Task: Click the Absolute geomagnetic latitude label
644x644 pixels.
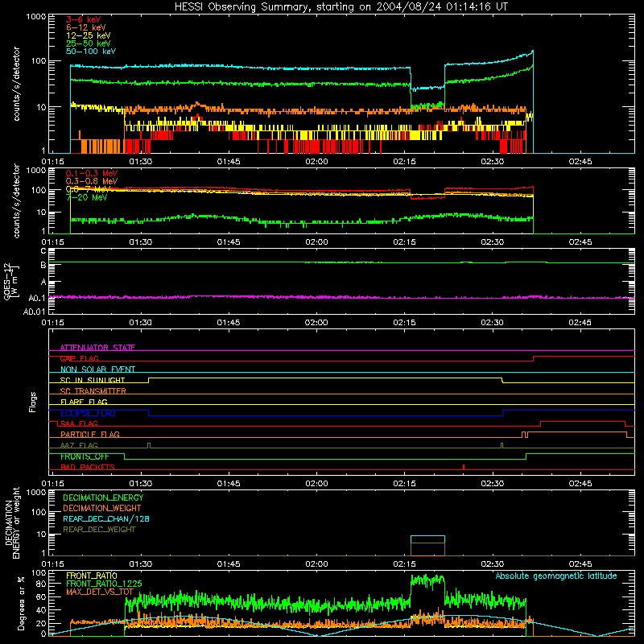Action: 556,576
